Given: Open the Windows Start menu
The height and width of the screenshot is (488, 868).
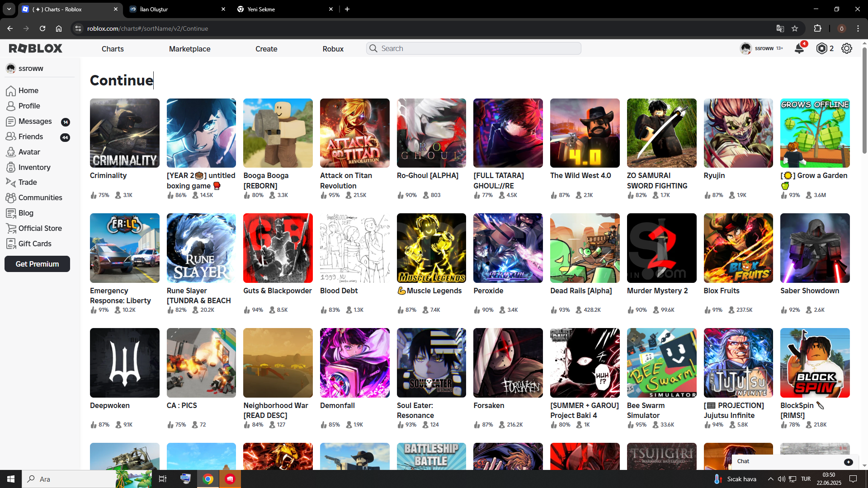Looking at the screenshot, I should 11,479.
